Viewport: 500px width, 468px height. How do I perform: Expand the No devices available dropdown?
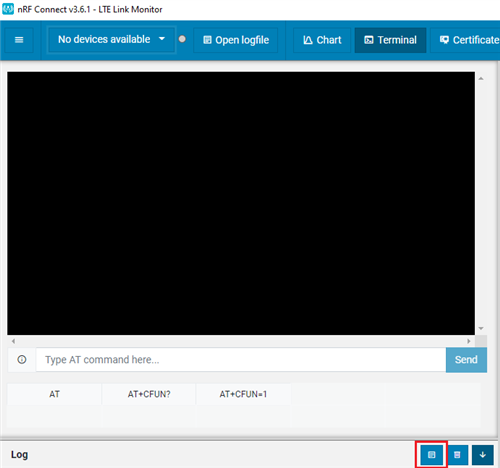112,40
